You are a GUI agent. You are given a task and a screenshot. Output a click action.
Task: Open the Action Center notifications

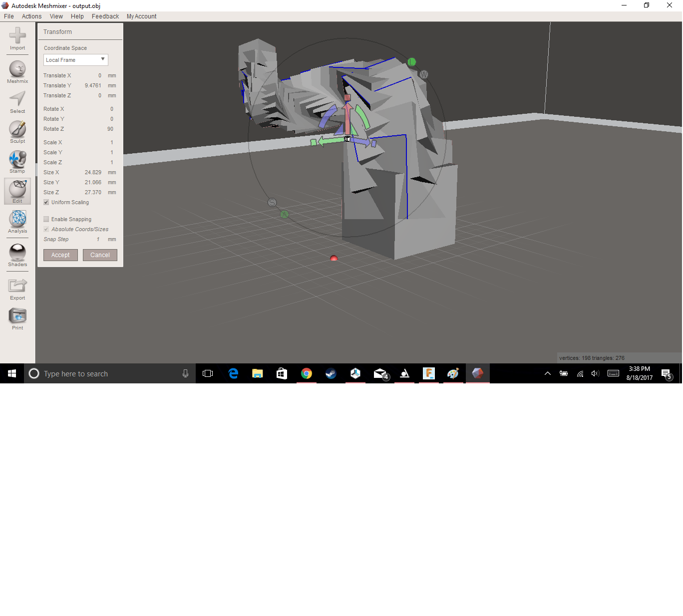click(667, 373)
